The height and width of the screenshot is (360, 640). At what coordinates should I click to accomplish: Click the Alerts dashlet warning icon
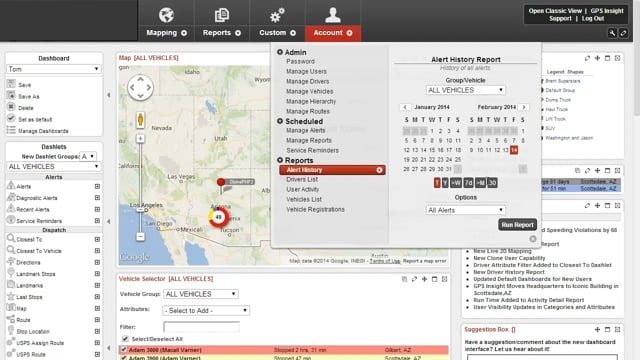(11, 185)
